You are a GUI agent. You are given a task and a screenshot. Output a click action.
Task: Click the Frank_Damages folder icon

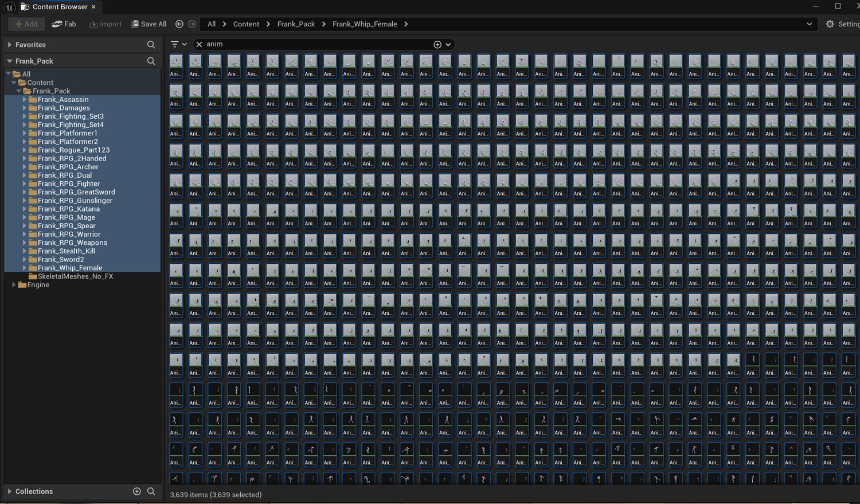pyautogui.click(x=33, y=108)
